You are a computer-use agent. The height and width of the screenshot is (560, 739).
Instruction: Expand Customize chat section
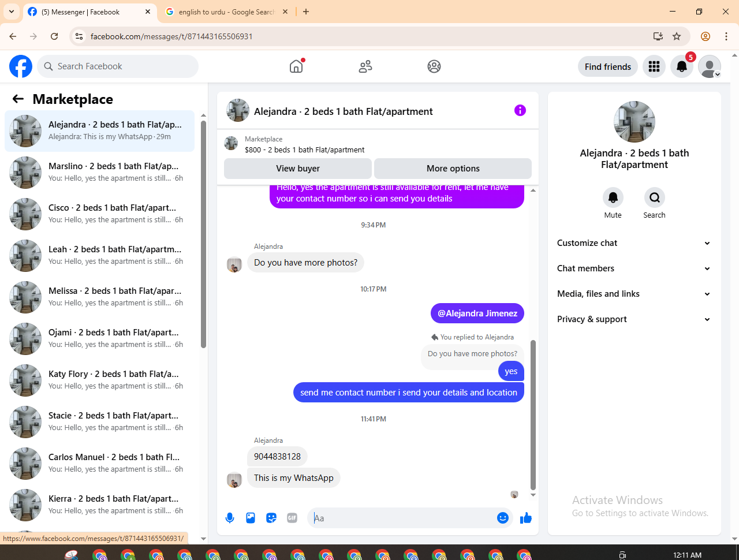tap(634, 243)
